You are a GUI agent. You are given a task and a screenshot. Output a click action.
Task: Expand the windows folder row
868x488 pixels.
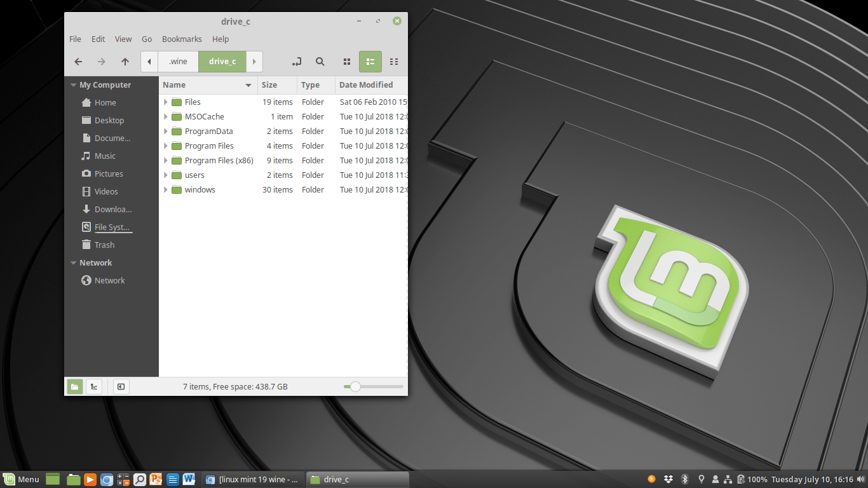pyautogui.click(x=166, y=189)
